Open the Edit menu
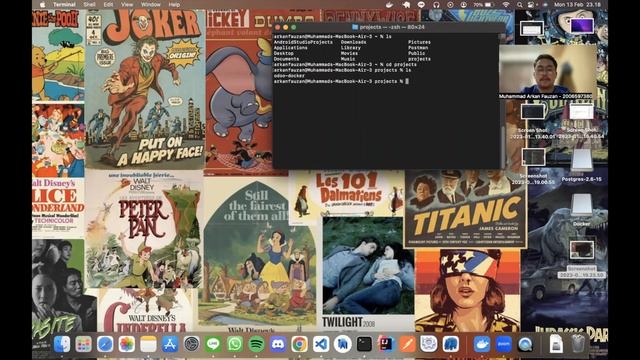 (108, 4)
